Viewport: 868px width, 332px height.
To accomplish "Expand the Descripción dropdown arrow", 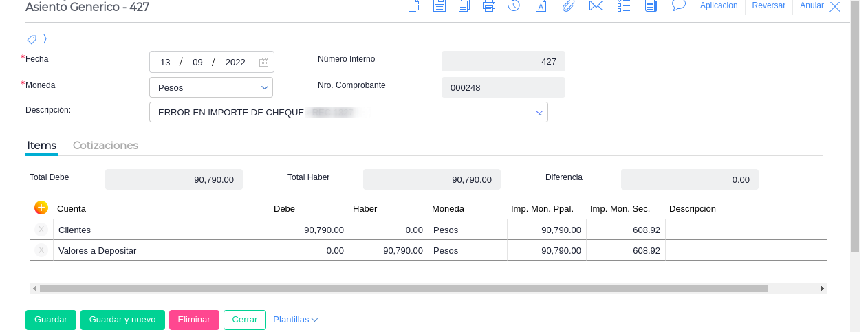I will (x=539, y=113).
